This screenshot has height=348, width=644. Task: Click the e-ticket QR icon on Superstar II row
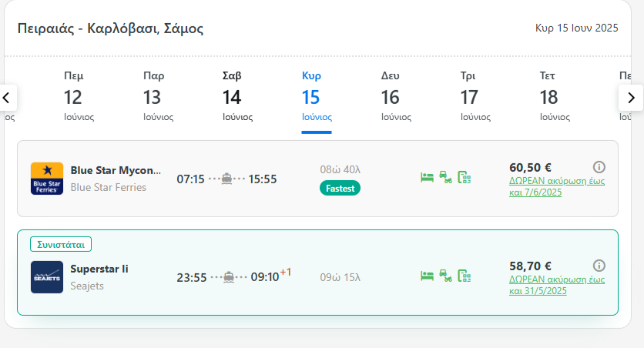pyautogui.click(x=464, y=276)
